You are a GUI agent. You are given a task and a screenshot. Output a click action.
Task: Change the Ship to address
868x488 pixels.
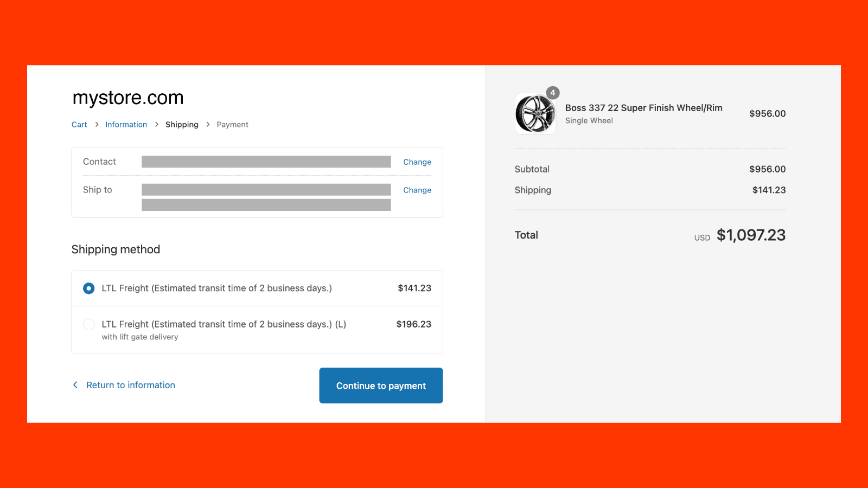pos(417,190)
